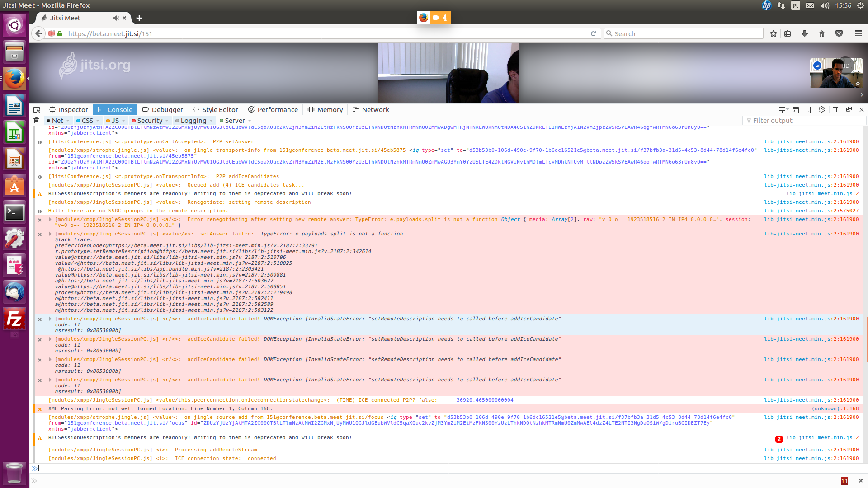Pick an element with the inspector picker icon

coord(37,110)
